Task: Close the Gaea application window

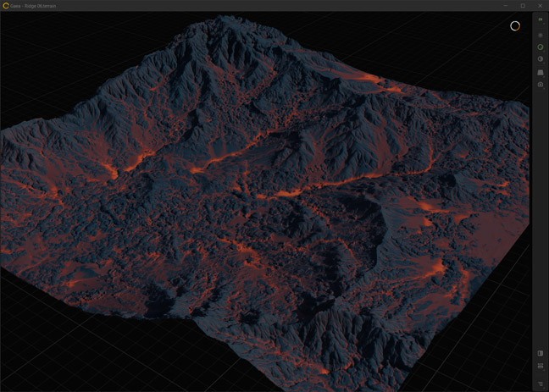Action: 540,5
